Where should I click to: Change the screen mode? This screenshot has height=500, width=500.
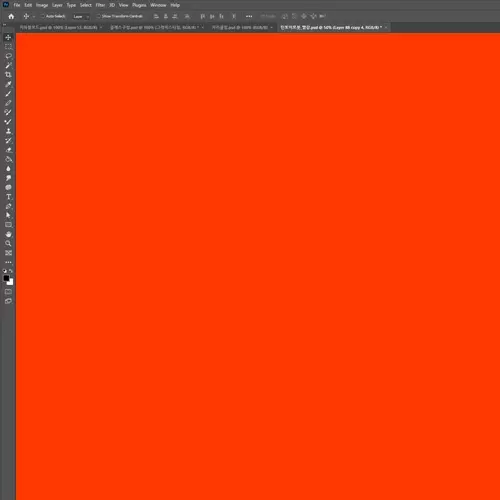pos(8,301)
